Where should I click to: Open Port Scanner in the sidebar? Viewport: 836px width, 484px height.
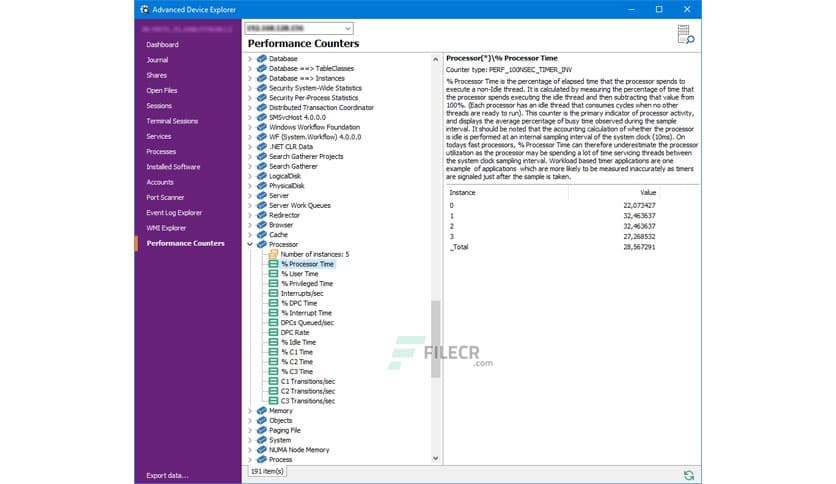[165, 197]
